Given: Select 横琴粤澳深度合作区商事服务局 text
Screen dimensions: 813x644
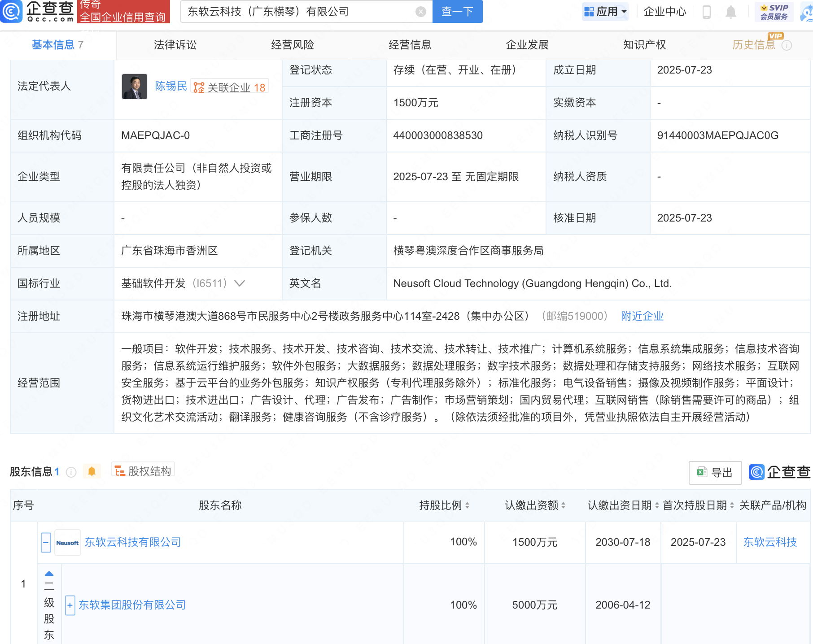Looking at the screenshot, I should [468, 251].
